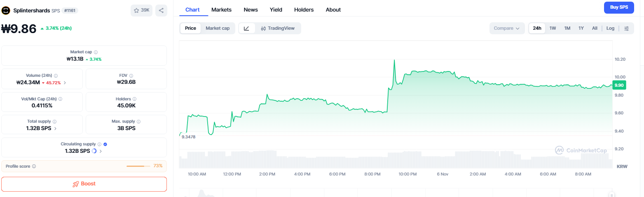Switch to the line chart icon

pyautogui.click(x=246, y=28)
